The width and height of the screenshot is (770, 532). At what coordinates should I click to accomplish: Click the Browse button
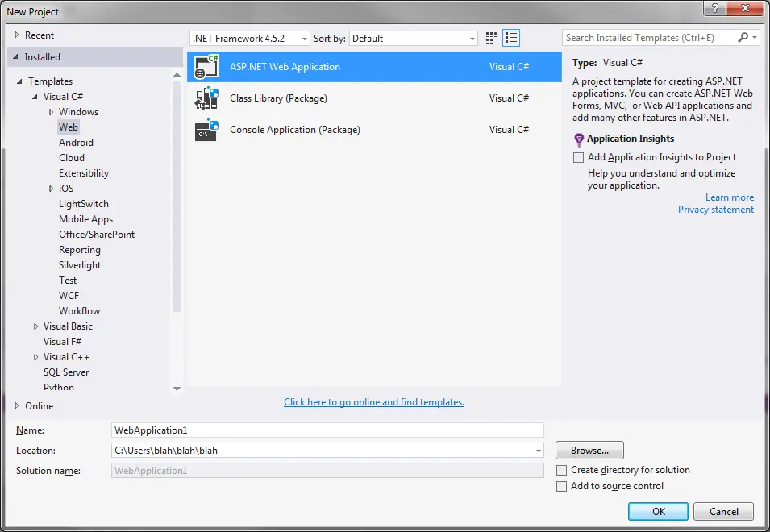pyautogui.click(x=589, y=451)
